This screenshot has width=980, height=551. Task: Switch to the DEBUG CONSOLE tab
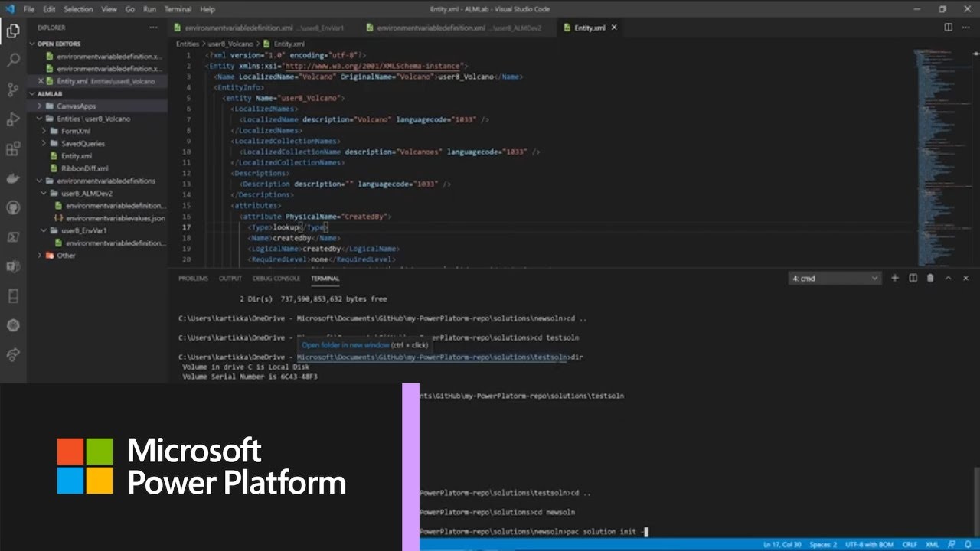tap(276, 279)
